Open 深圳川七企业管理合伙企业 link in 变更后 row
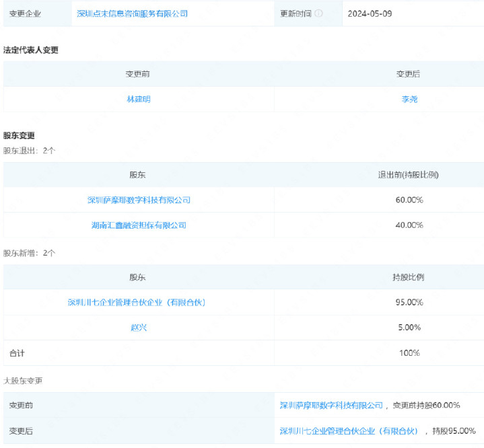The image size is (484, 448). pyautogui.click(x=349, y=431)
